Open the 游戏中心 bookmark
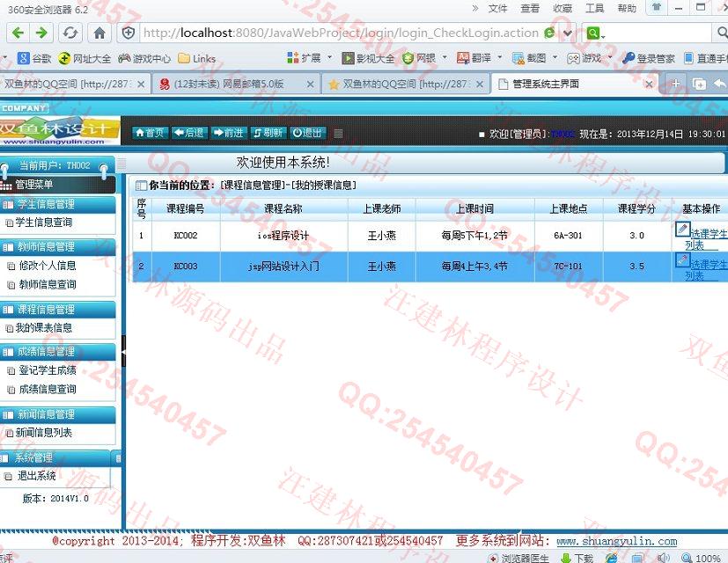The image size is (728, 563). pyautogui.click(x=144, y=58)
